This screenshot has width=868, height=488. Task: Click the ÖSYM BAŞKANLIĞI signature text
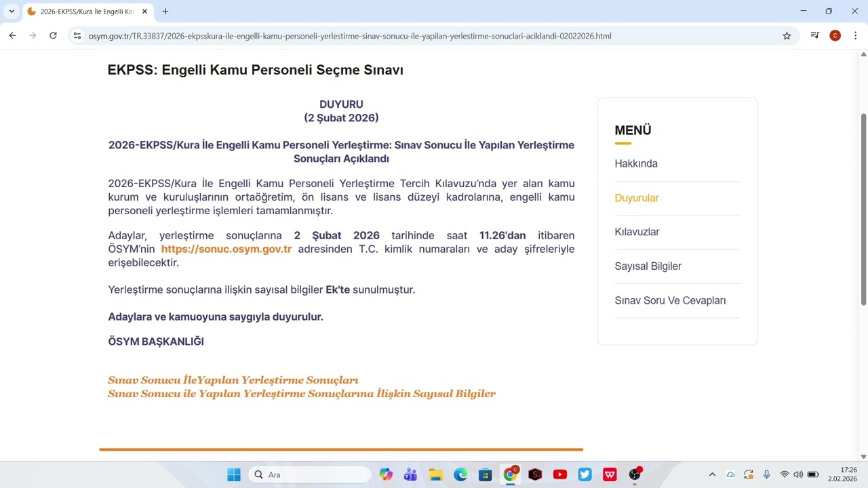(x=156, y=342)
